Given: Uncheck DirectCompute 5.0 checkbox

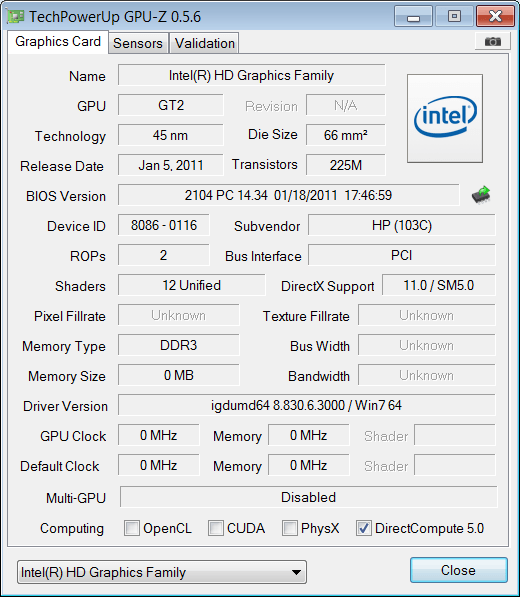Looking at the screenshot, I should click(x=364, y=528).
